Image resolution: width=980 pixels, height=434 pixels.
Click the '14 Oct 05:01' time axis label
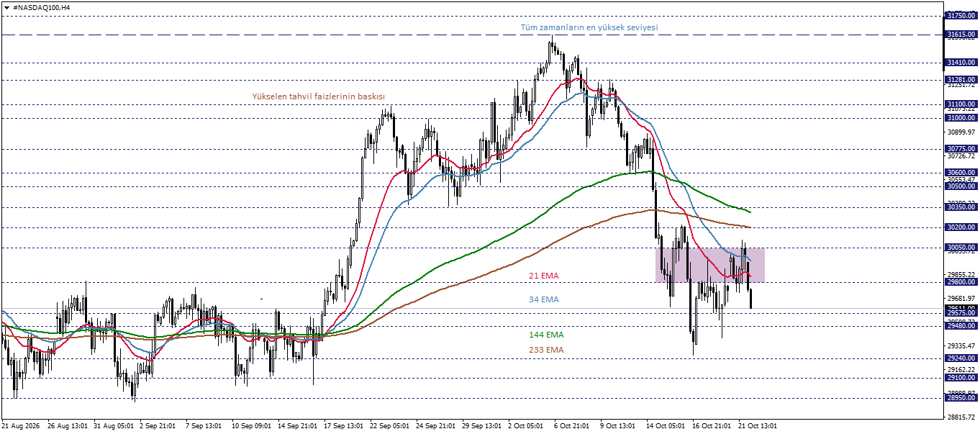tap(667, 426)
